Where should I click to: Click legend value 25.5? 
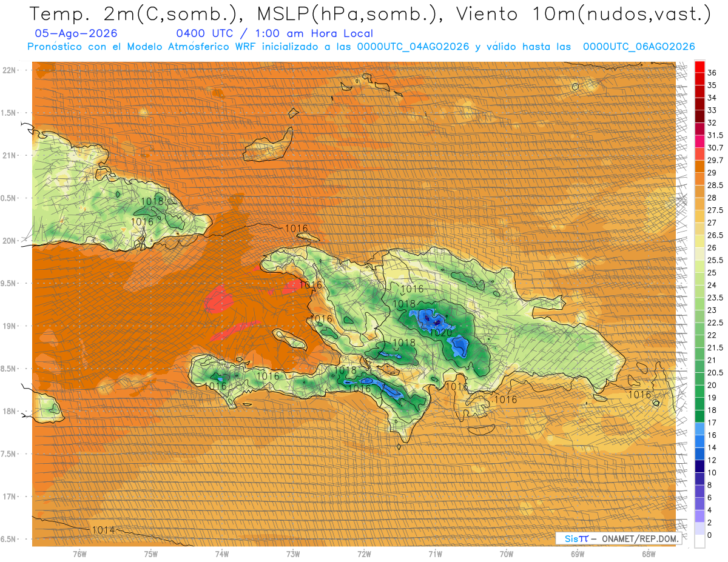pos(715,260)
